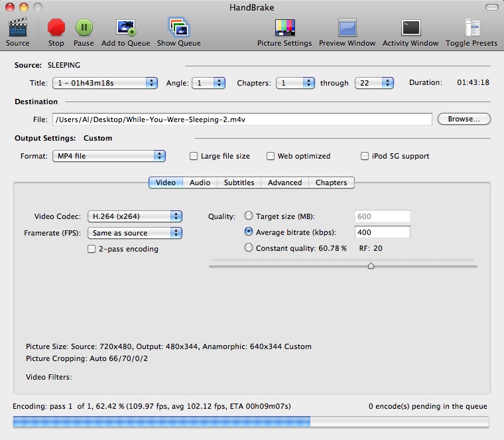This screenshot has height=440, width=504.
Task: Switch to the Advanced tab
Action: [284, 183]
